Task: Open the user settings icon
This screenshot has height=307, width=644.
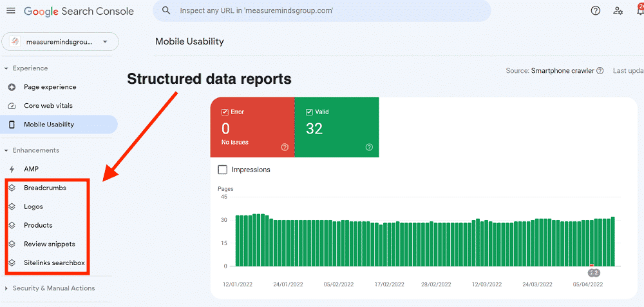Action: click(x=618, y=11)
